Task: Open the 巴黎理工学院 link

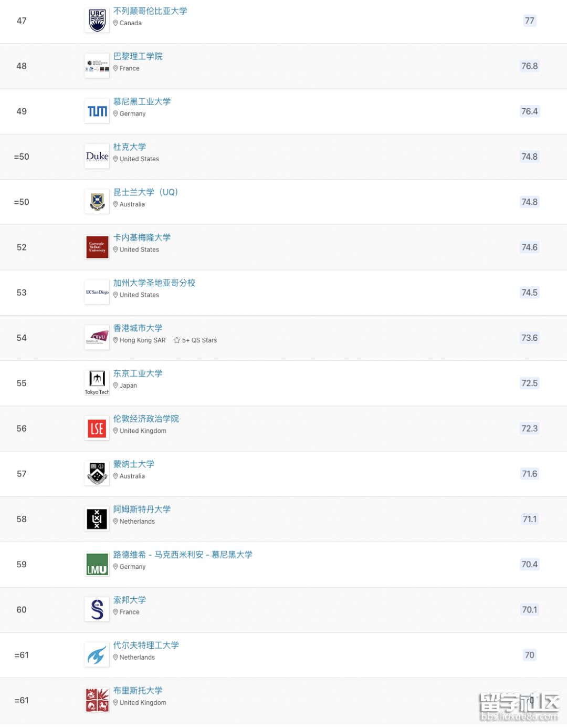Action: point(138,56)
